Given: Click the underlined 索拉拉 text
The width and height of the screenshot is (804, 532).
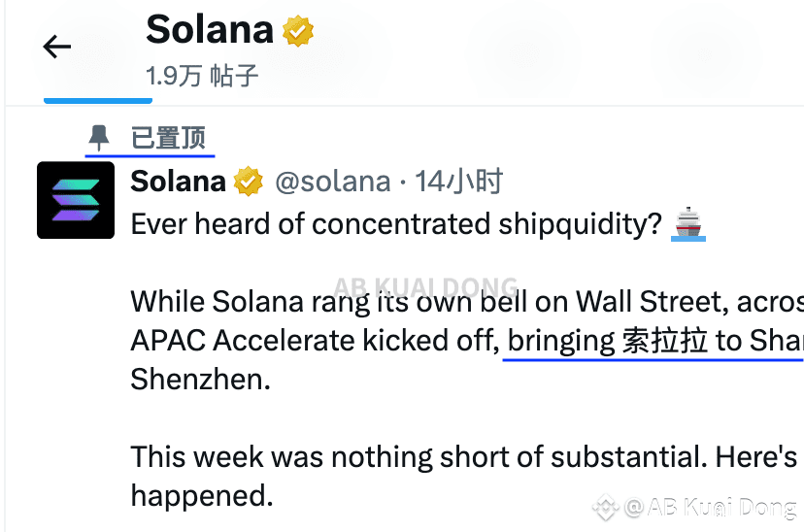Looking at the screenshot, I should point(664,341).
